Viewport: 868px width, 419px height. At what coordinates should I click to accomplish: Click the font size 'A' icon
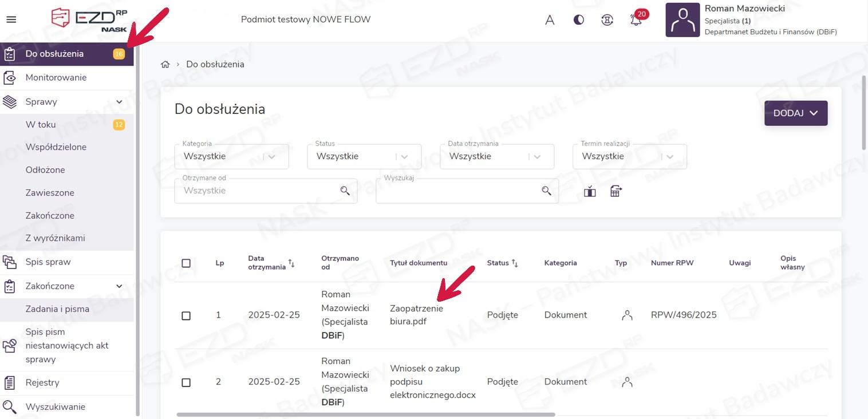pos(550,20)
